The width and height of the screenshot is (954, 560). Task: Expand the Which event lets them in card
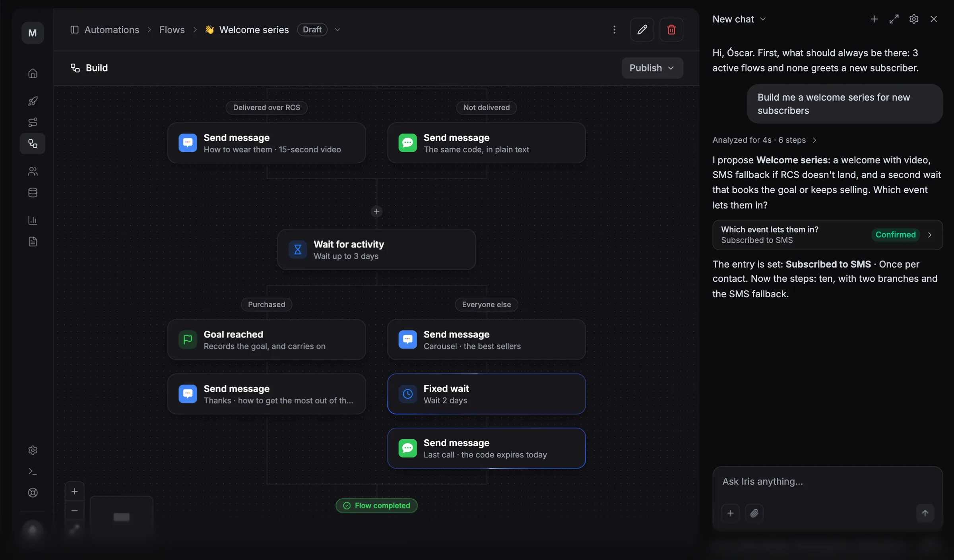(x=827, y=235)
